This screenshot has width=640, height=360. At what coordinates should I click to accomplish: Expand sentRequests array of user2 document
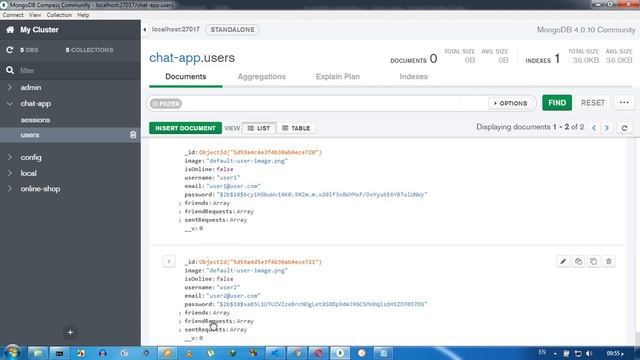[180, 330]
